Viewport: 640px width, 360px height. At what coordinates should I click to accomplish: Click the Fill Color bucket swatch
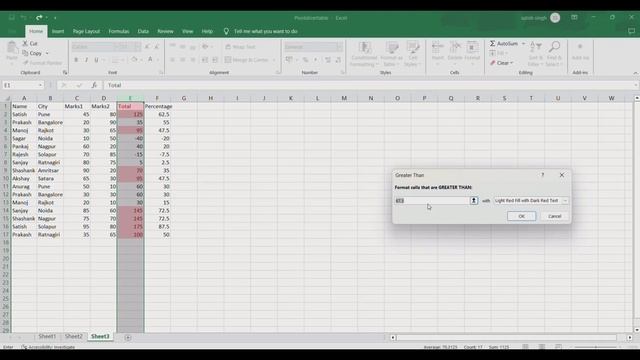point(134,60)
